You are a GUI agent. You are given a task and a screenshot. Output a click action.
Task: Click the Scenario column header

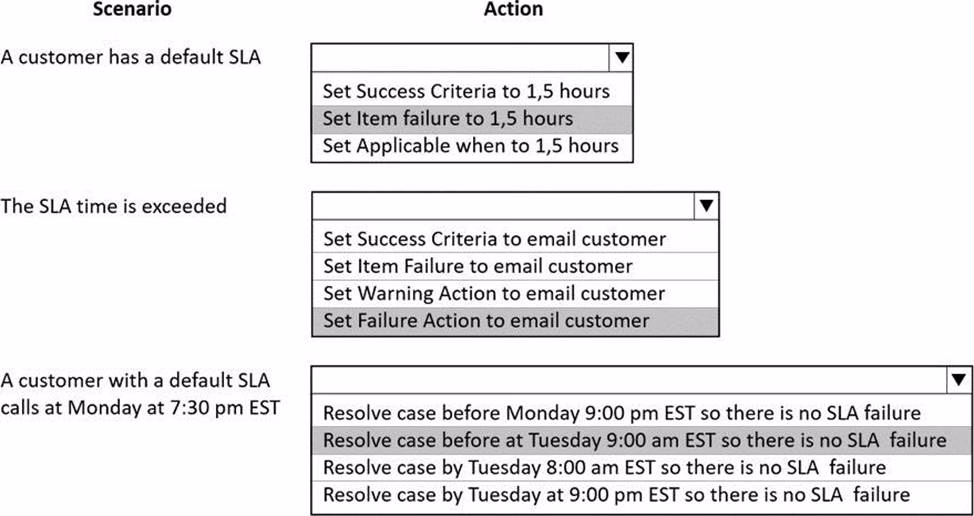coord(131,10)
